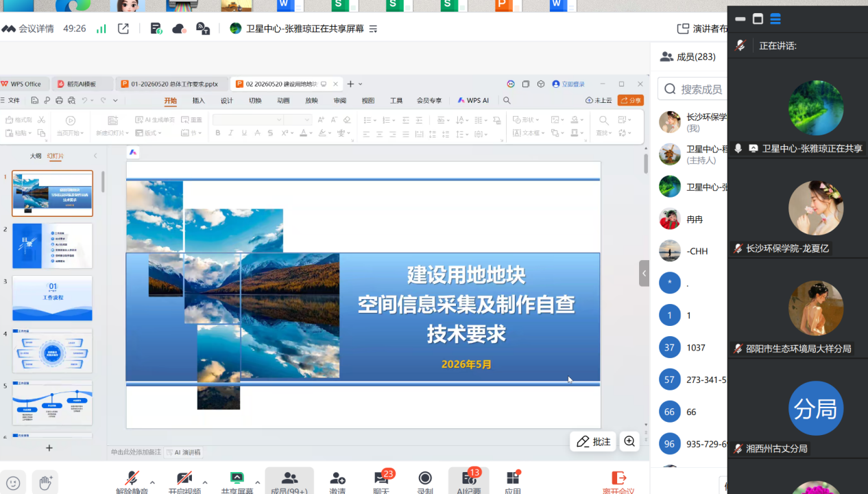Image resolution: width=868 pixels, height=494 pixels.
Task: Toggle Italic formatting in ribbon
Action: point(231,133)
